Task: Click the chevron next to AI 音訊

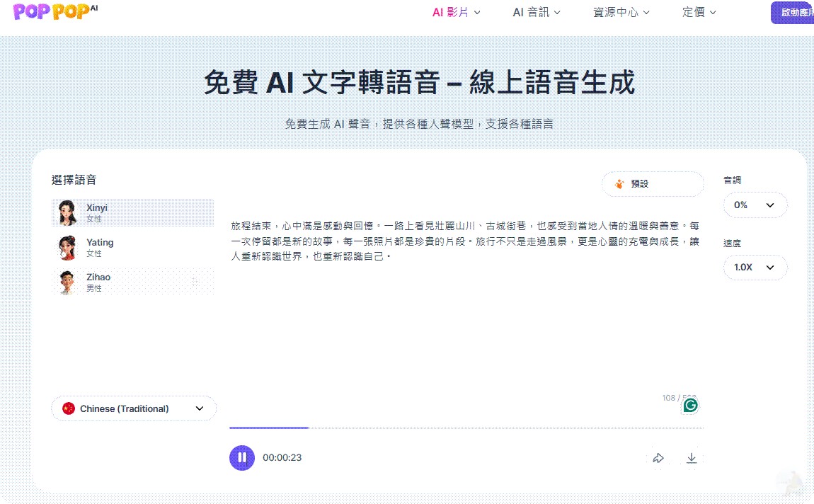Action: pos(557,13)
